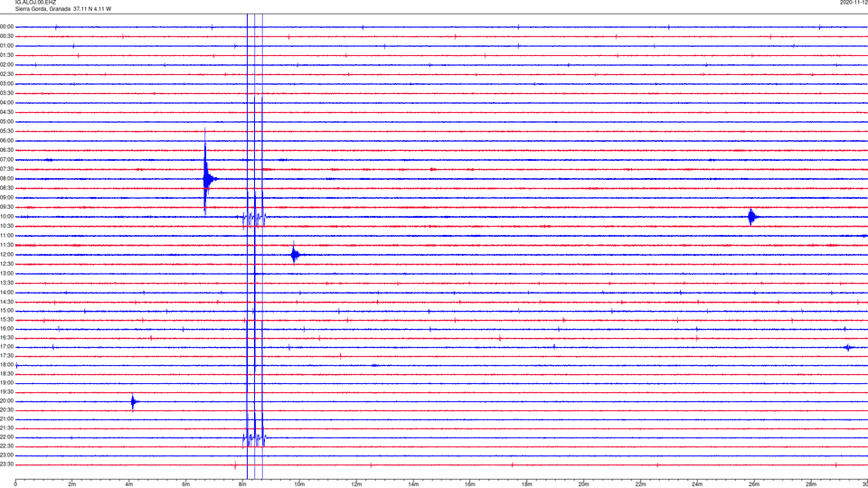This screenshot has width=868, height=488.
Task: Click the 04:00 row time label
Action: click(6, 102)
